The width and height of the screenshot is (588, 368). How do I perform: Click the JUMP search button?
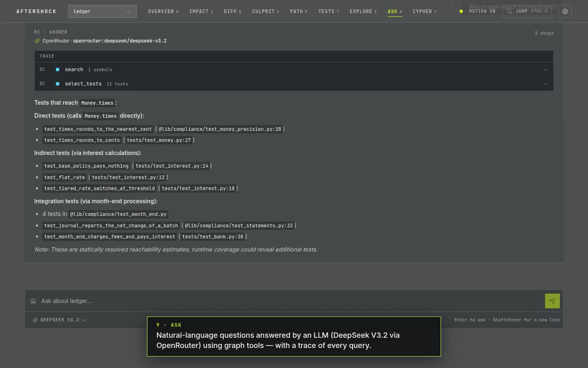click(527, 11)
